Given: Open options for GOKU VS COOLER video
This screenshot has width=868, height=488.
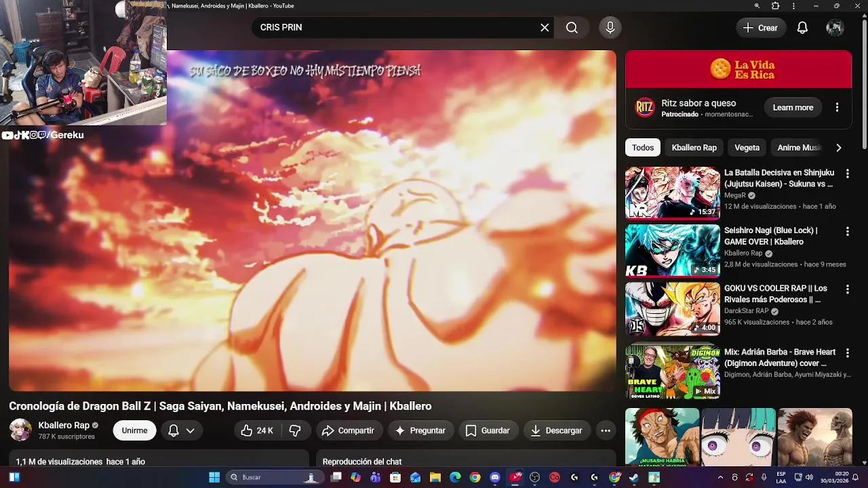Looking at the screenshot, I should click(847, 289).
